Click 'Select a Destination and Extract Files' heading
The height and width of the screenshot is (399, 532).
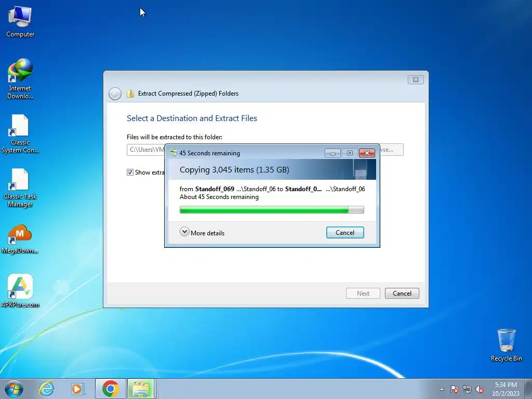(192, 118)
